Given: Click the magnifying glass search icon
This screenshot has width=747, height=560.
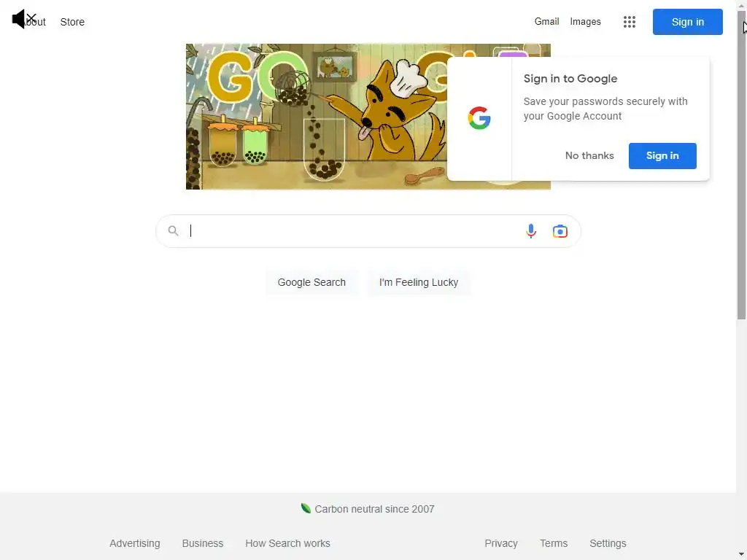Looking at the screenshot, I should (174, 231).
